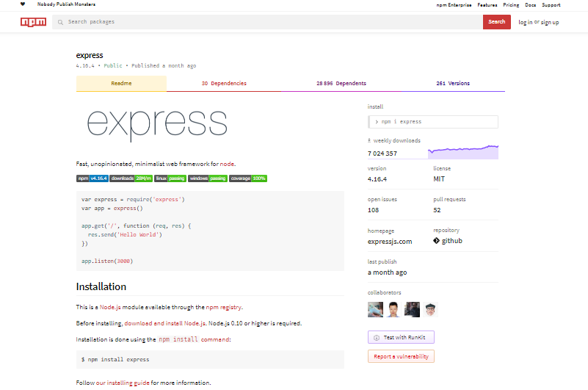Open npm Enterprise menu link
Viewport: 588px width, 390px height.
[454, 5]
